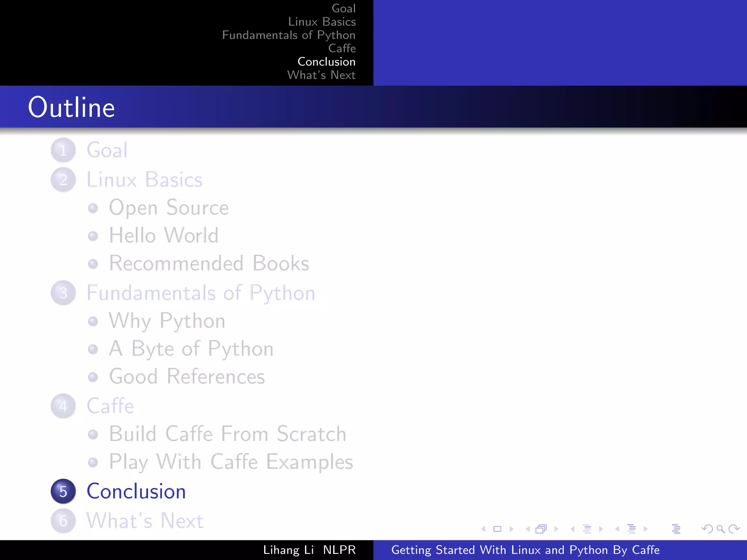
Task: Open outline item 6 What's Next
Action: tap(145, 521)
